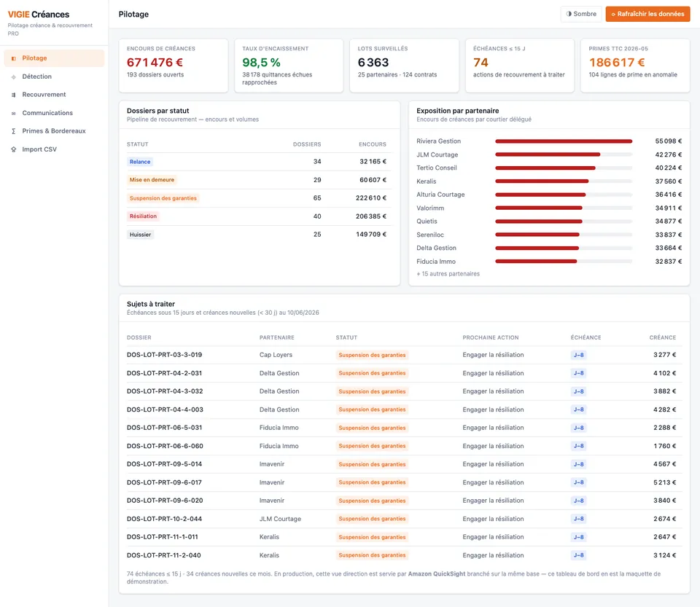The width and height of the screenshot is (700, 607).
Task: Go to the Recouvrement section
Action: coord(54,95)
